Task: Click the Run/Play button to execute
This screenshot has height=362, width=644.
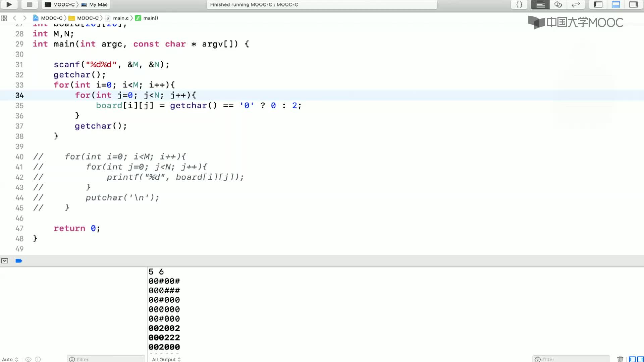Action: coord(8,4)
